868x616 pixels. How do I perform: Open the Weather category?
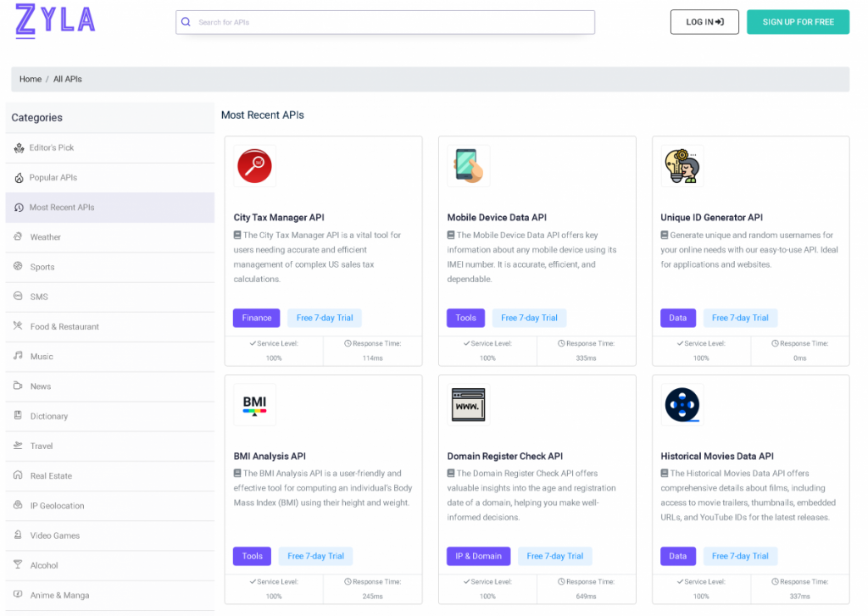109,237
